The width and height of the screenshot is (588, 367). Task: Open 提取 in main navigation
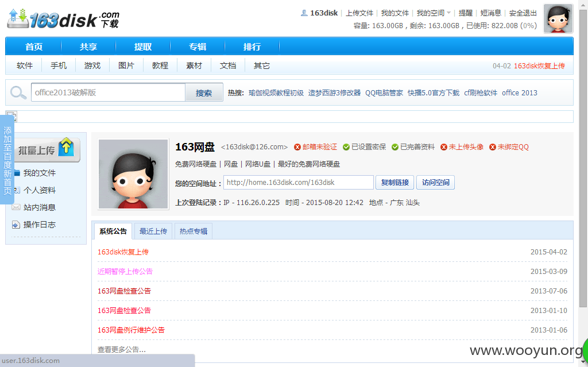[143, 47]
